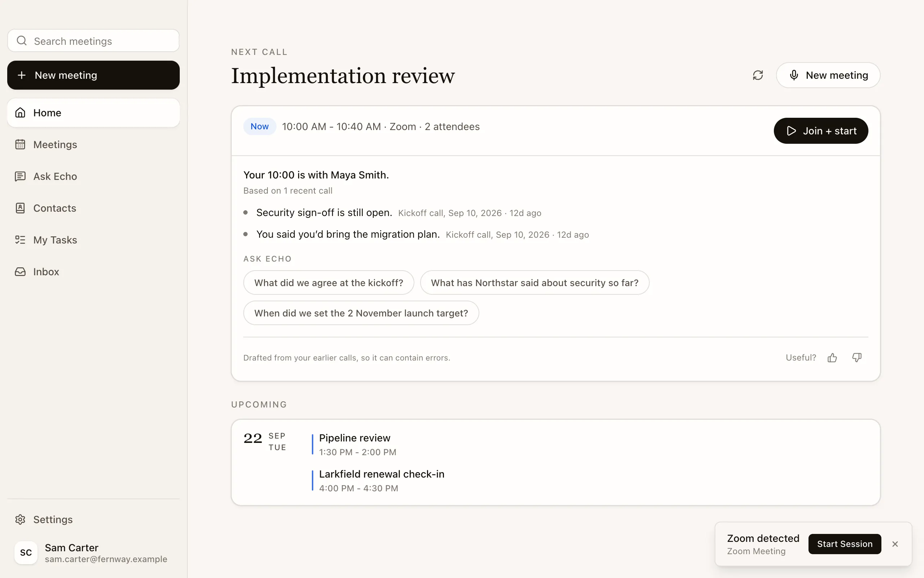Click the Search meetings field
This screenshot has height=578, width=924.
93,41
